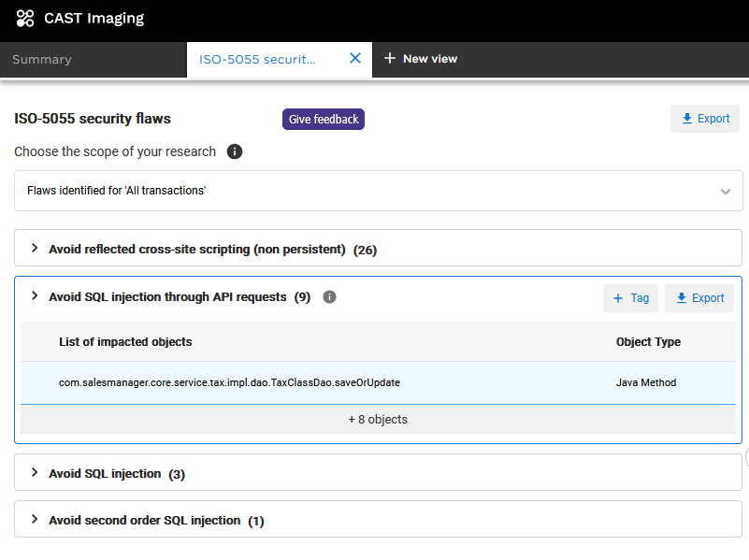Export the ISO-5055 security flaws report
The height and width of the screenshot is (560, 749).
tap(705, 119)
